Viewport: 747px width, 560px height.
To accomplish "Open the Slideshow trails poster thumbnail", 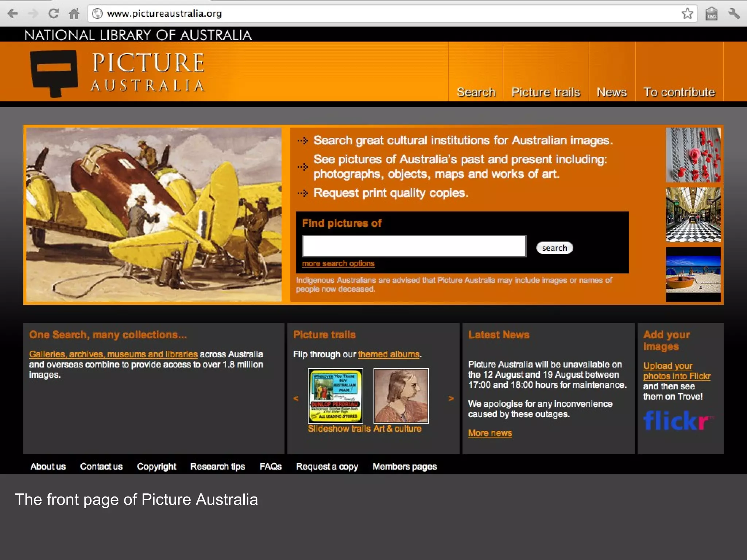I will [336, 396].
